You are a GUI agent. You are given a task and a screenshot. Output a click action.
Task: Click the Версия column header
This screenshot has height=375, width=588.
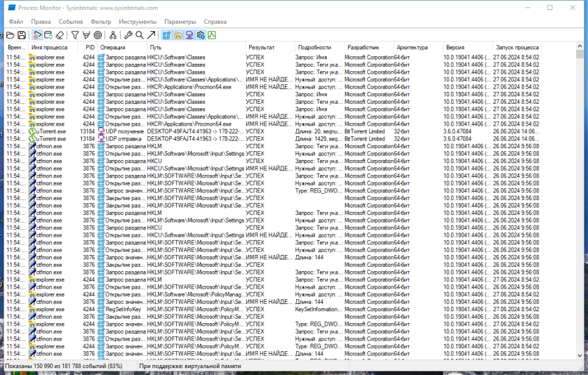pyautogui.click(x=468, y=47)
